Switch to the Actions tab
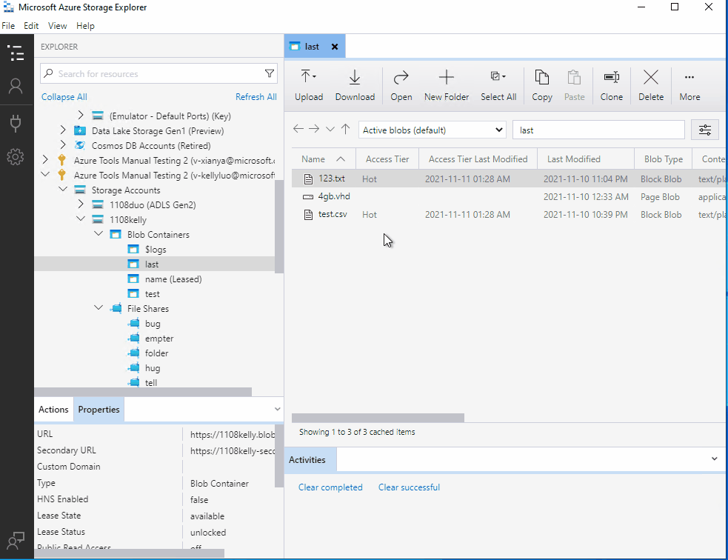 pyautogui.click(x=53, y=409)
